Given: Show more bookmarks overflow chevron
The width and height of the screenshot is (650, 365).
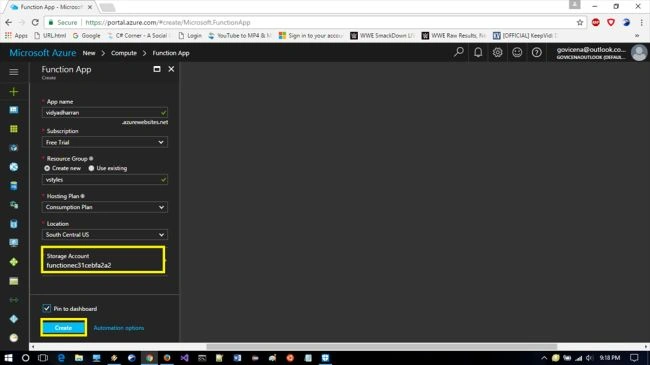Looking at the screenshot, I should coord(637,36).
